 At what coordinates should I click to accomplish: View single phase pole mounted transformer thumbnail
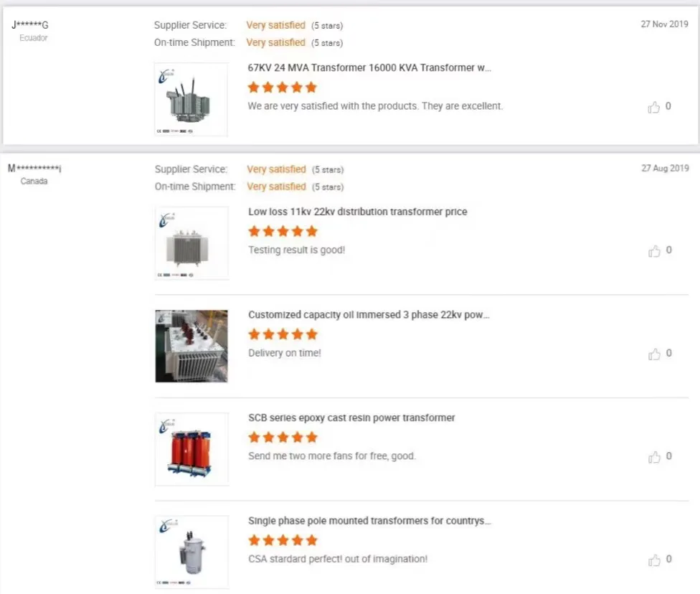click(x=191, y=552)
